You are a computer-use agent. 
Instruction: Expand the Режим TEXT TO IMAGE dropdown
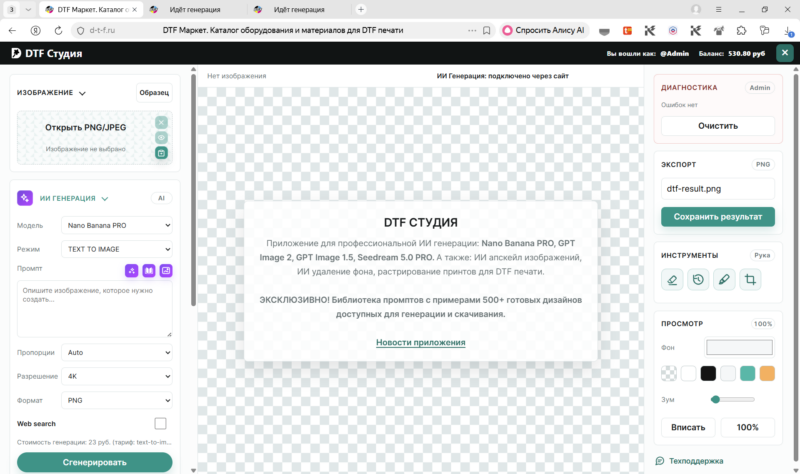point(117,249)
